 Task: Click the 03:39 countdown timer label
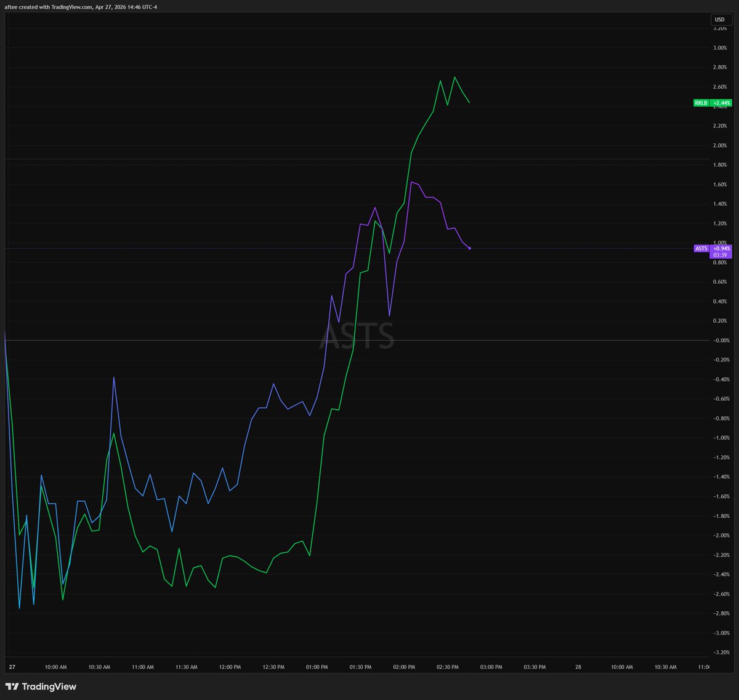[721, 255]
